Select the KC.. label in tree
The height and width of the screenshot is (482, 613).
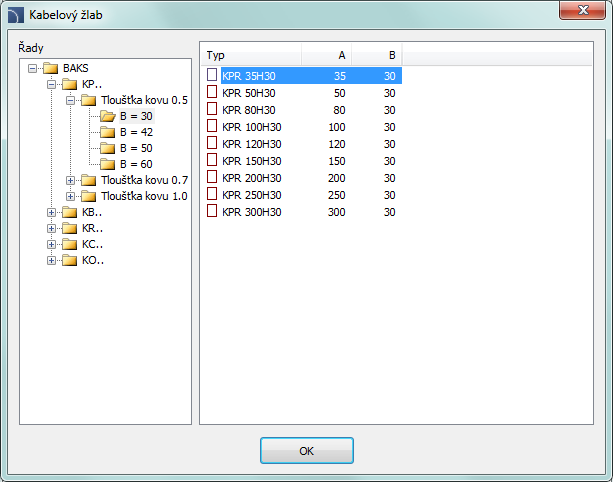pyautogui.click(x=92, y=245)
